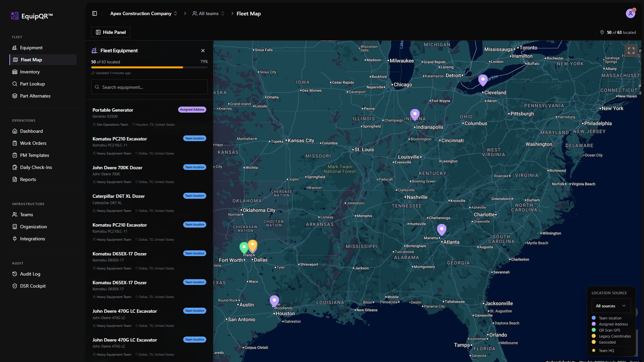Open the All sources location filter
This screenshot has width=644, height=362.
click(611, 306)
